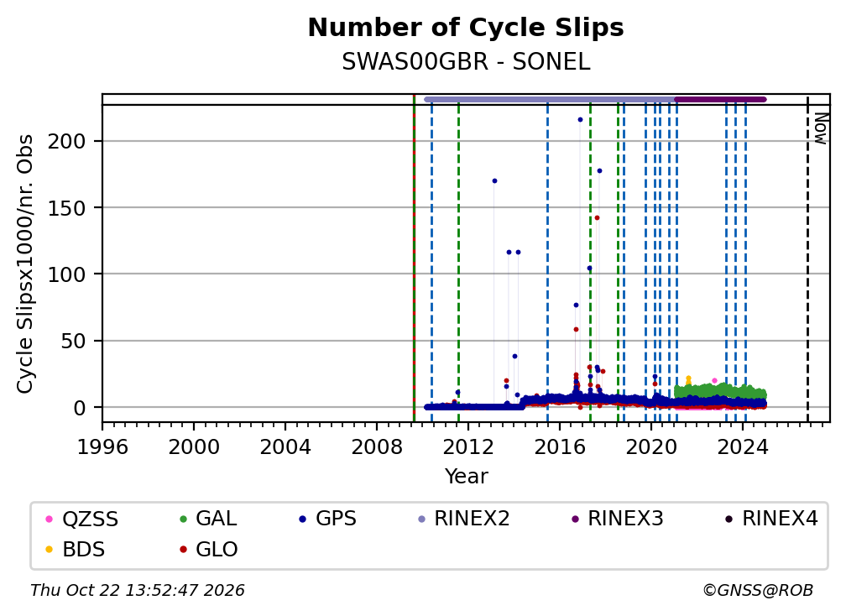Image resolution: width=846 pixels, height=616 pixels.
Task: Click the chart title "Number of Cycle Slips"
Action: (x=466, y=28)
